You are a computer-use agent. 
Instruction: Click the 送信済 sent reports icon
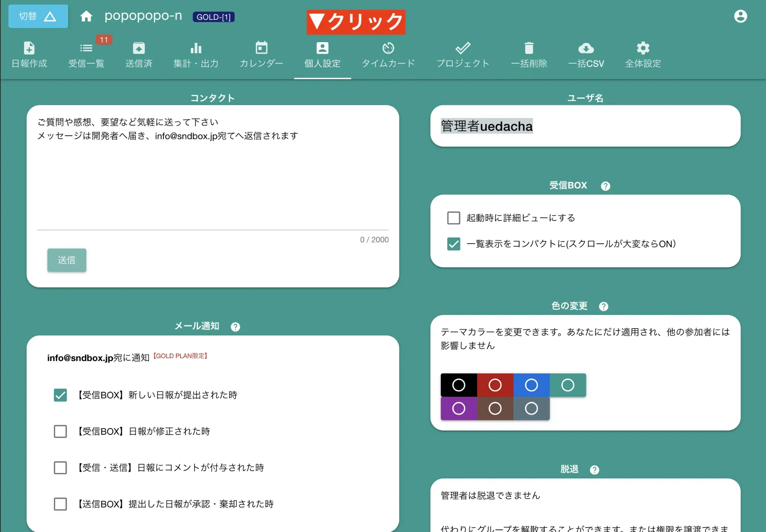click(139, 54)
